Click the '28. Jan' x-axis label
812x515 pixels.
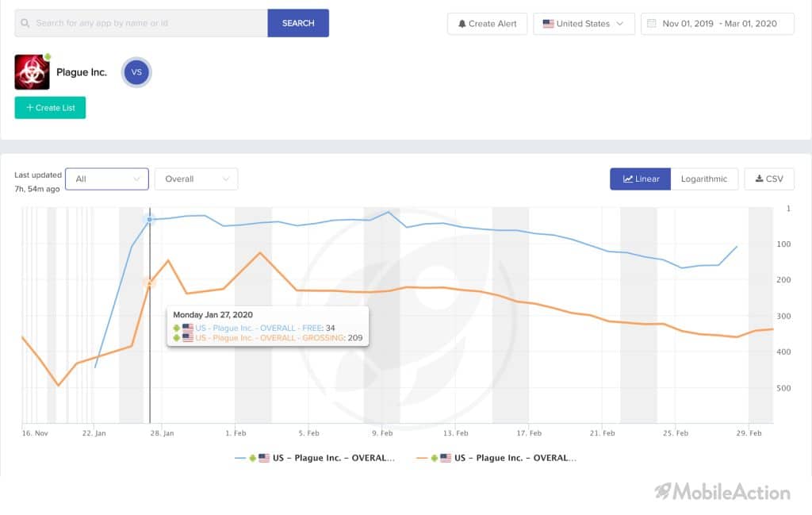(162, 433)
